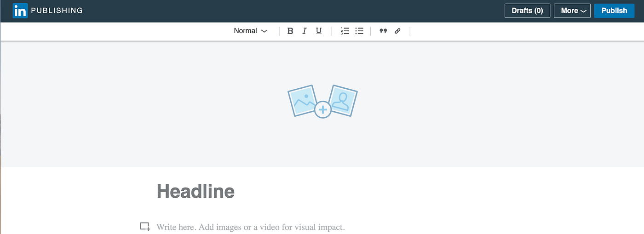
Task: Insert a bulleted list
Action: click(x=360, y=31)
